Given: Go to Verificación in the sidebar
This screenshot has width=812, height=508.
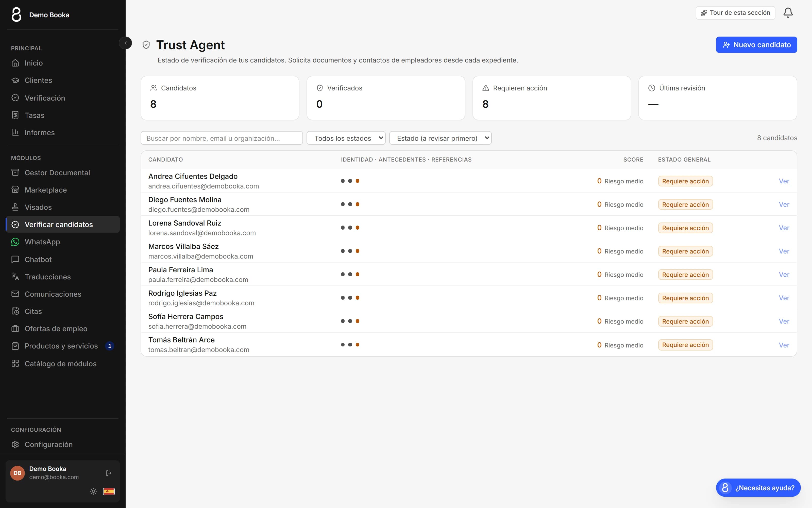Looking at the screenshot, I should coord(63,98).
